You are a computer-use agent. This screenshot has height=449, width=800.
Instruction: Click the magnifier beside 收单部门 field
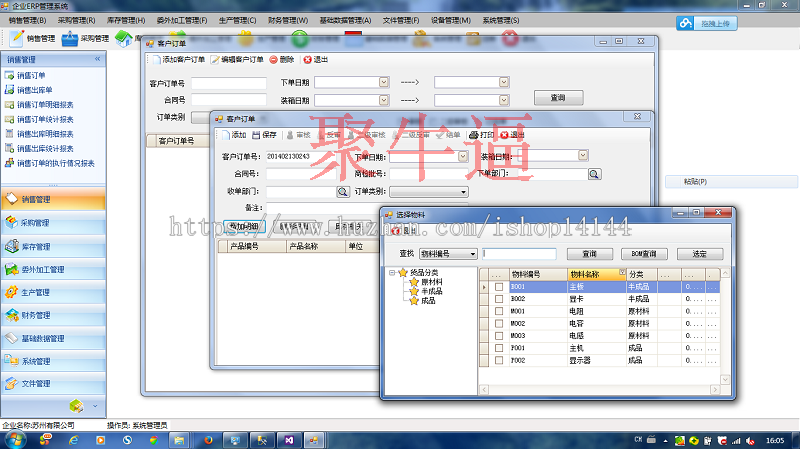[x=343, y=191]
